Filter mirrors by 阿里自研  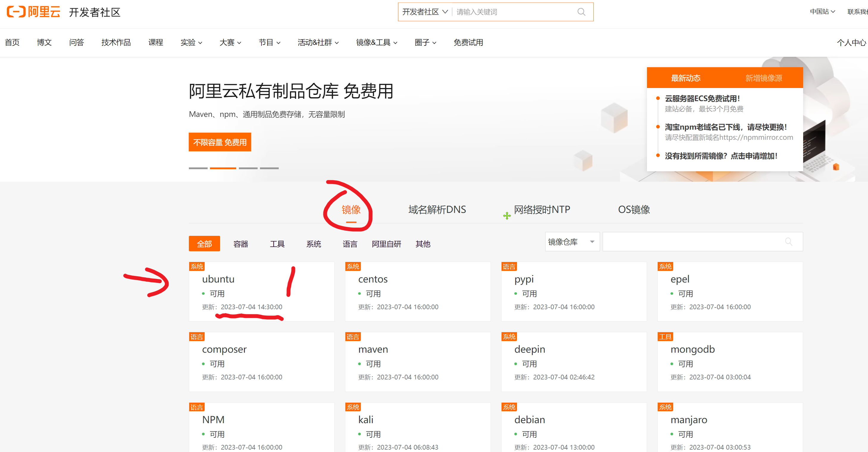coord(386,244)
